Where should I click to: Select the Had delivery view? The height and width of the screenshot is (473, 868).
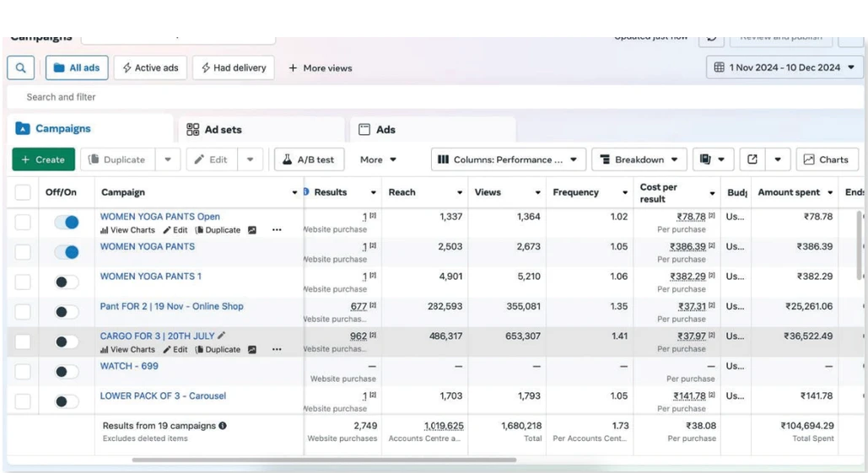234,67
